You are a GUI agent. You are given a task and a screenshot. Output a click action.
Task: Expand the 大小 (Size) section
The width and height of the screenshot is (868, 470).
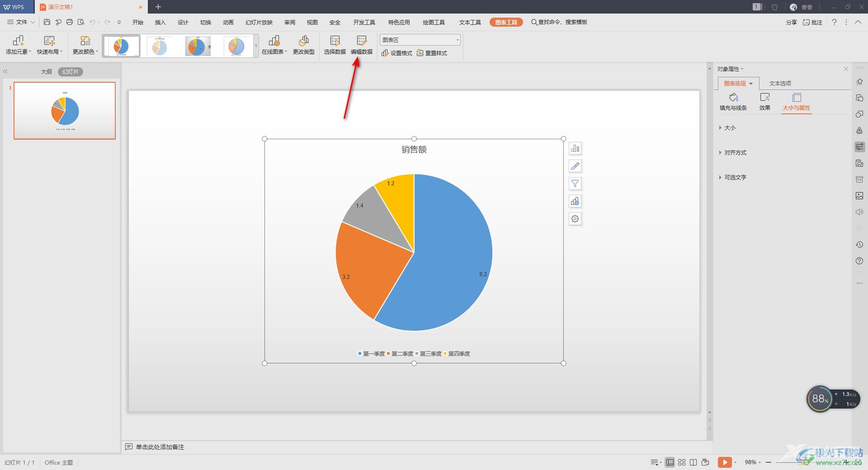(727, 128)
